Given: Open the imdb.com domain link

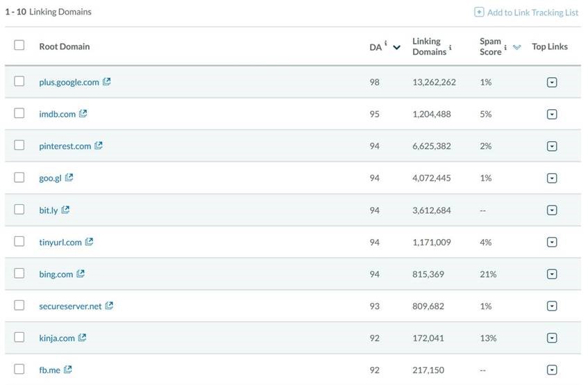Looking at the screenshot, I should pyautogui.click(x=58, y=114).
